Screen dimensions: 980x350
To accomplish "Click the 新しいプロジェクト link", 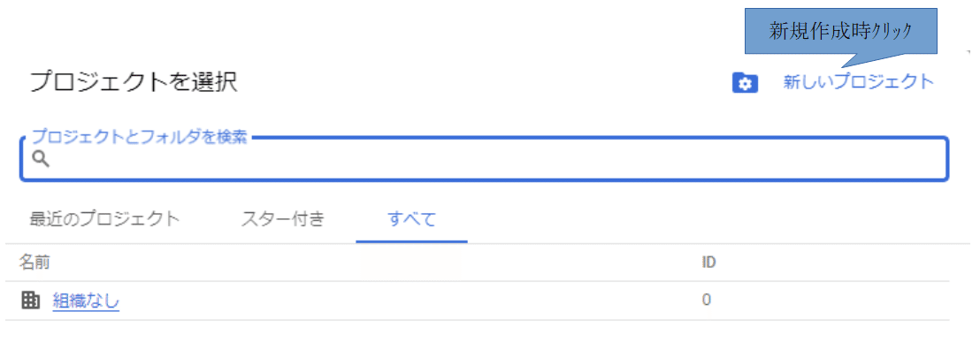I will (x=859, y=82).
